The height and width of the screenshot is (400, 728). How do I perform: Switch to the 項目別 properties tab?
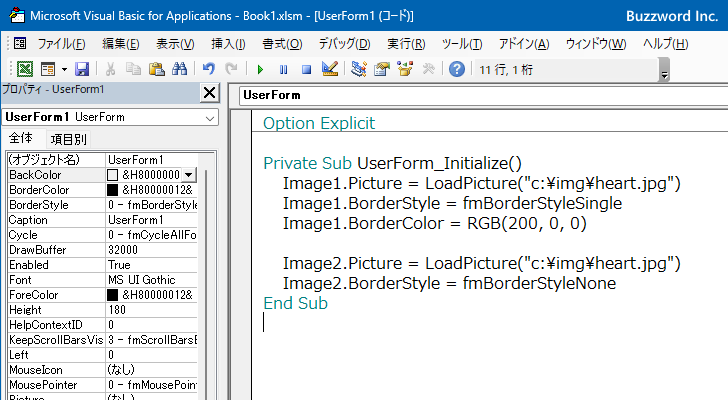(68, 139)
